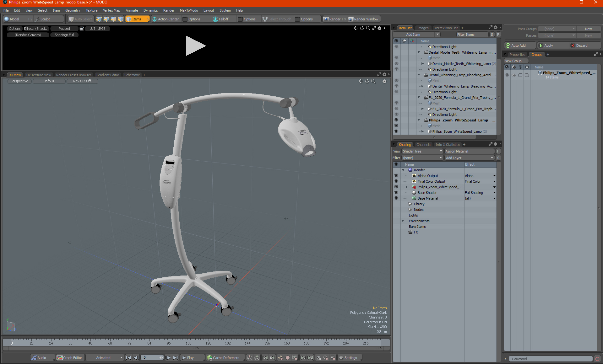Screen dimensions: 603x364
Task: Click the Assign Material button
Action: 469,151
